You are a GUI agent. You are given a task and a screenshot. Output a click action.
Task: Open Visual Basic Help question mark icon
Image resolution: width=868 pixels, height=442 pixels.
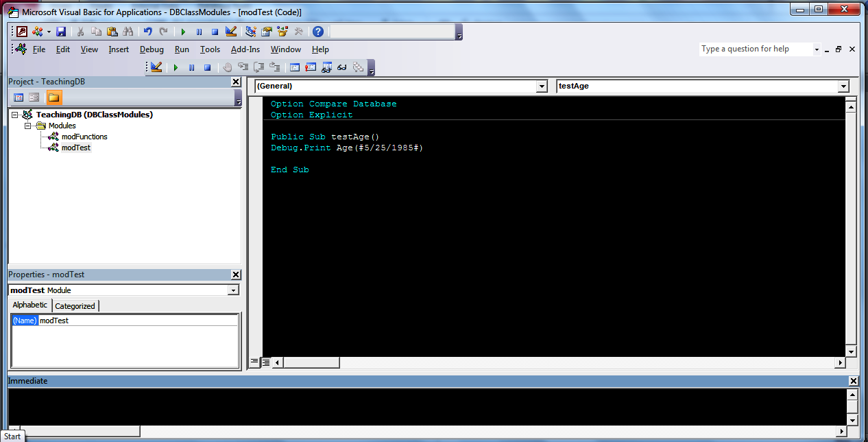click(318, 32)
